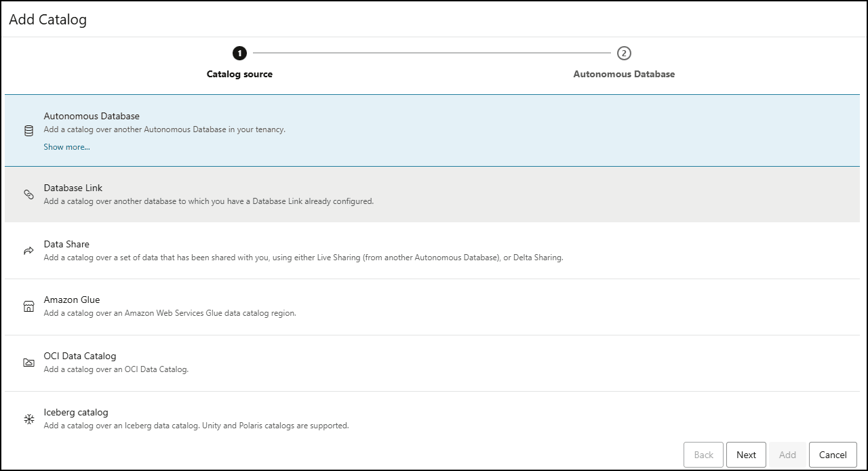This screenshot has height=471, width=868.
Task: Click the filled step 1 circle
Action: tap(239, 53)
